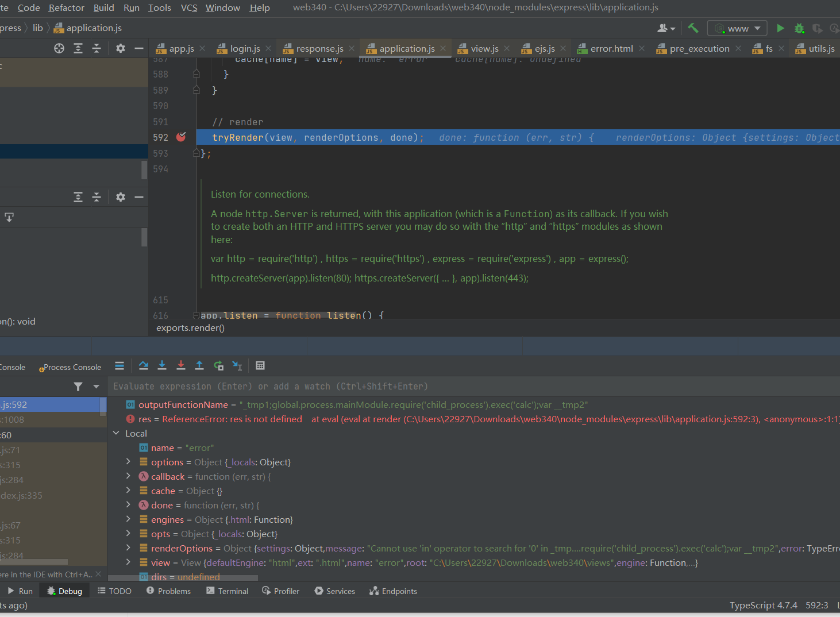Open the www run configuration dropdown

(737, 28)
